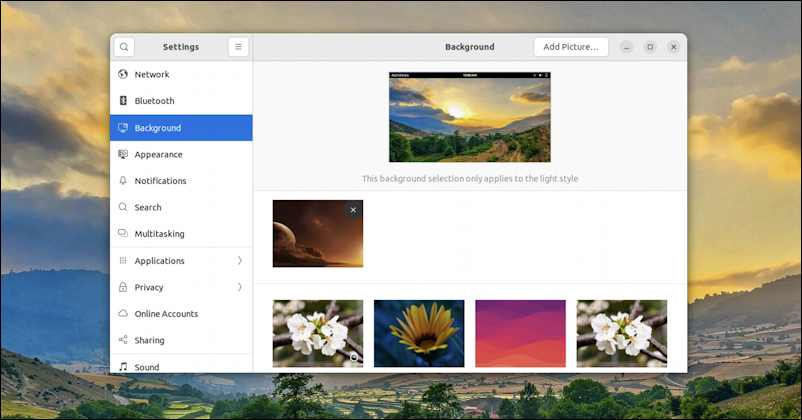Click the Sharing icon in sidebar
This screenshot has width=802, height=420.
(123, 340)
